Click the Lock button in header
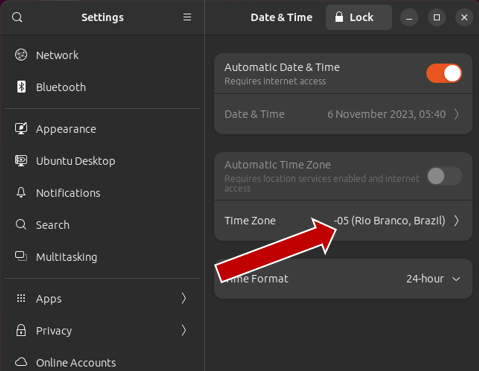 pyautogui.click(x=359, y=17)
